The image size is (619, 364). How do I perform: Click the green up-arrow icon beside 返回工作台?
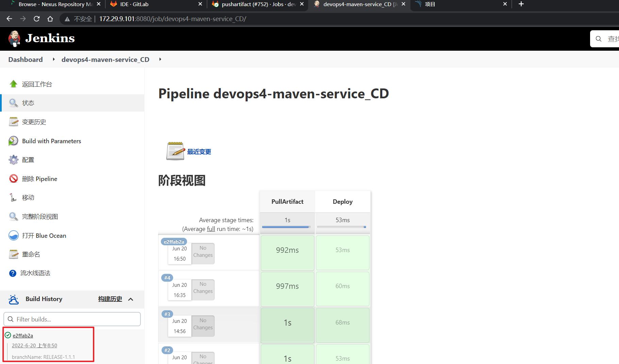pyautogui.click(x=13, y=84)
